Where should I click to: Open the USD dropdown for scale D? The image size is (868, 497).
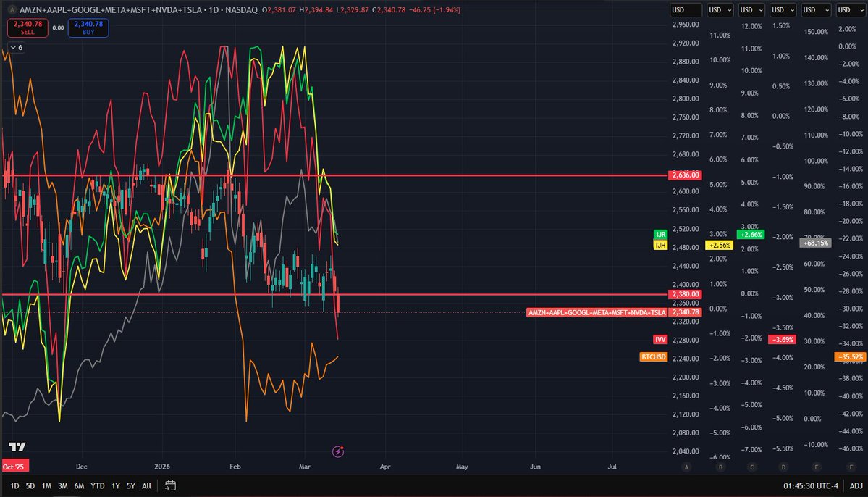pos(783,10)
